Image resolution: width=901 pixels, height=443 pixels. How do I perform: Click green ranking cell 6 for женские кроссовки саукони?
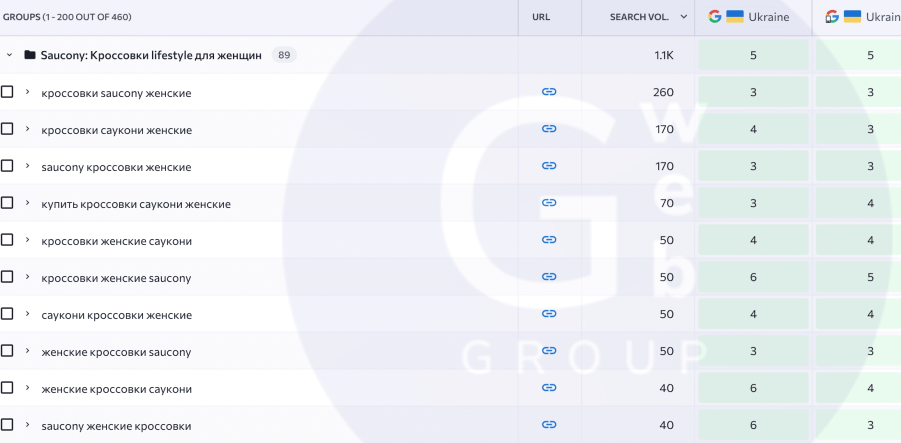pos(753,388)
